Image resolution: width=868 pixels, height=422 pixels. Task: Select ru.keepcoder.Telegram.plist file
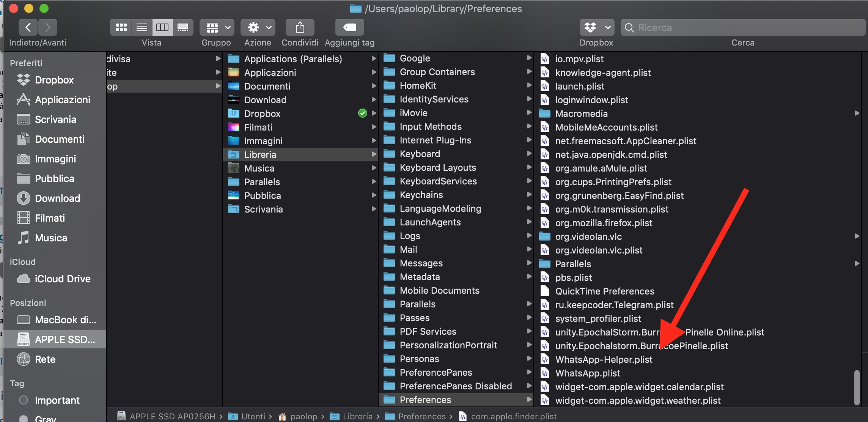[698, 305]
